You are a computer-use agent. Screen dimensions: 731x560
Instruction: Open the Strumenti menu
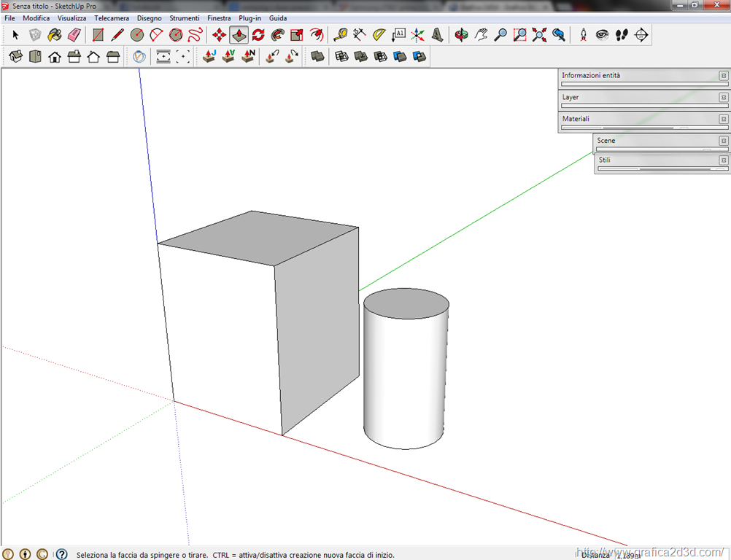click(x=184, y=17)
